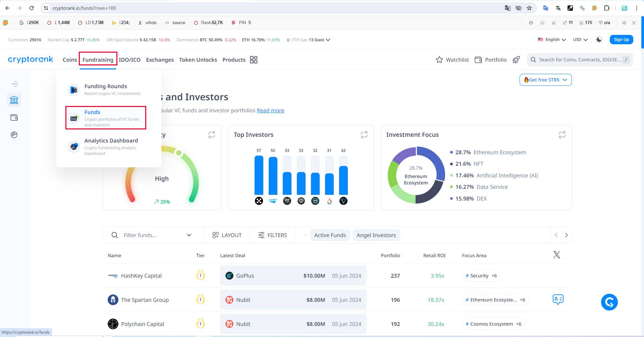The image size is (644, 337).
Task: Select the last investor logo under bar 42
Action: coord(343,201)
